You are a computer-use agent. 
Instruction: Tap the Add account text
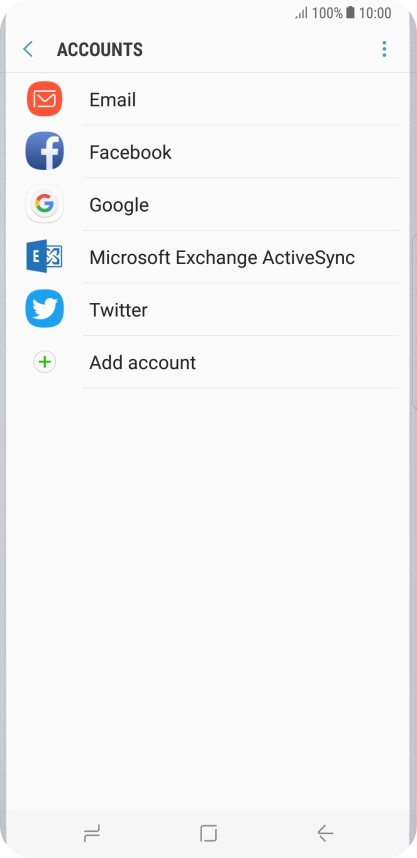[142, 363]
